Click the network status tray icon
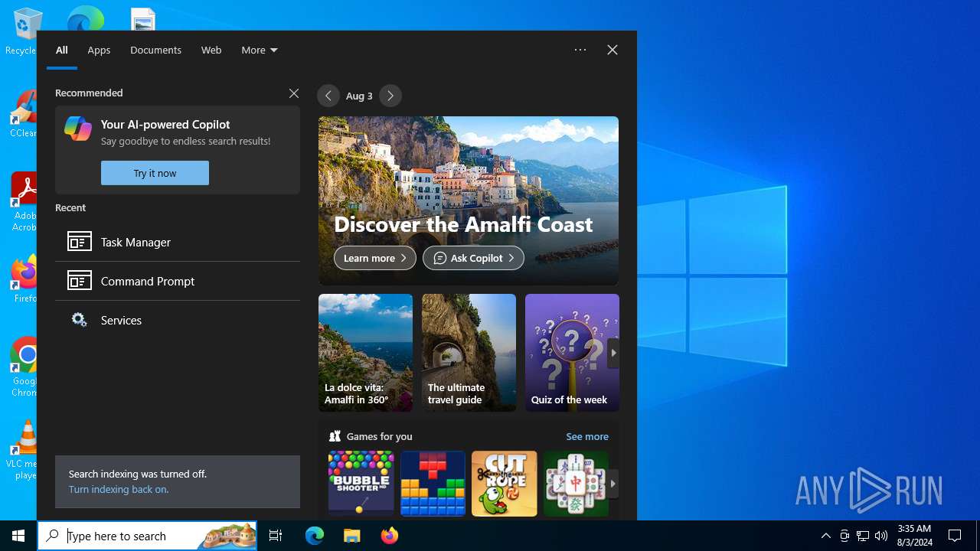This screenshot has height=551, width=980. (x=863, y=536)
